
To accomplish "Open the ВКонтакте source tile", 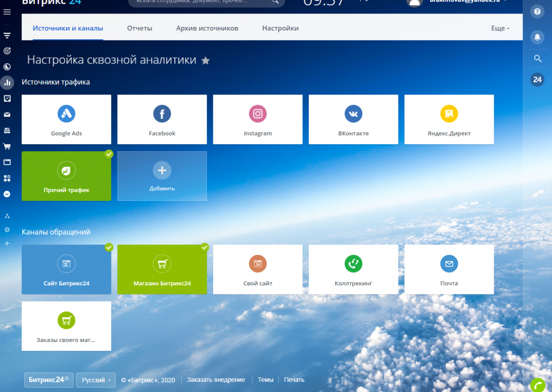I will (354, 120).
